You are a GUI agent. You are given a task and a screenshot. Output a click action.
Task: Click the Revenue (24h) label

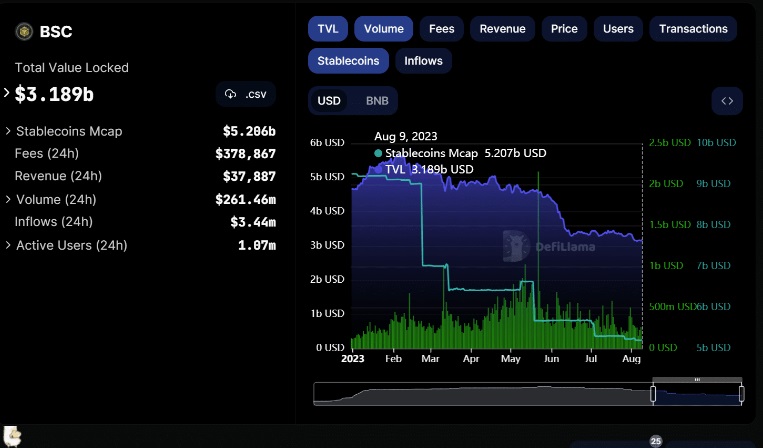58,176
